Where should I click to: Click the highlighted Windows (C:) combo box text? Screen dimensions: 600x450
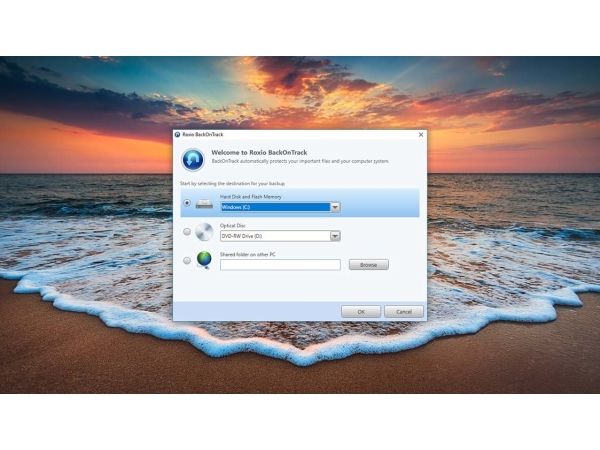pos(274,208)
